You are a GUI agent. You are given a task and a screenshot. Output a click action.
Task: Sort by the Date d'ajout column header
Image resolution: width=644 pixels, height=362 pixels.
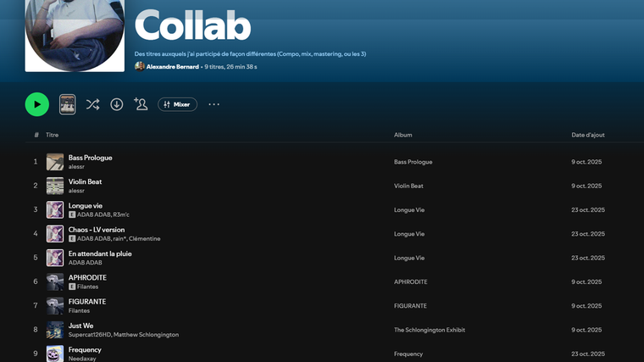point(588,135)
